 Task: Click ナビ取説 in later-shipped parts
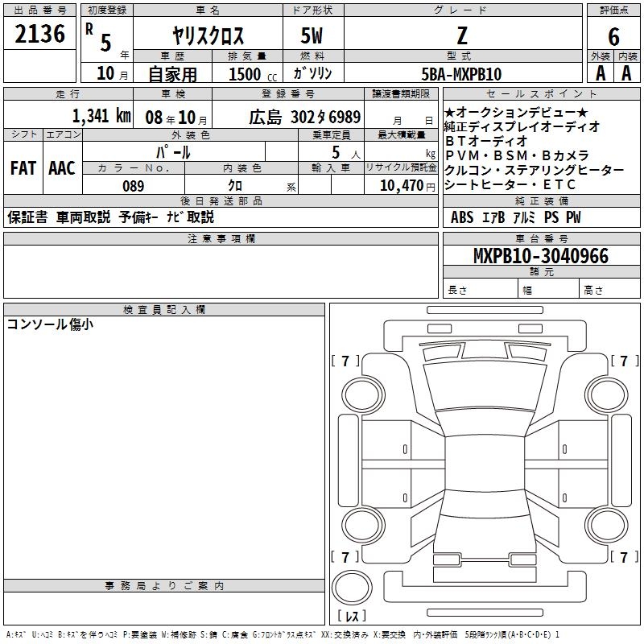coord(190,217)
